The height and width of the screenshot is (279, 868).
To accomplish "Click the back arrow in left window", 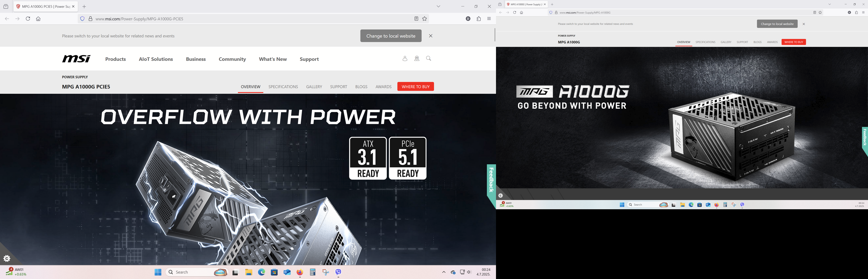I will 7,19.
